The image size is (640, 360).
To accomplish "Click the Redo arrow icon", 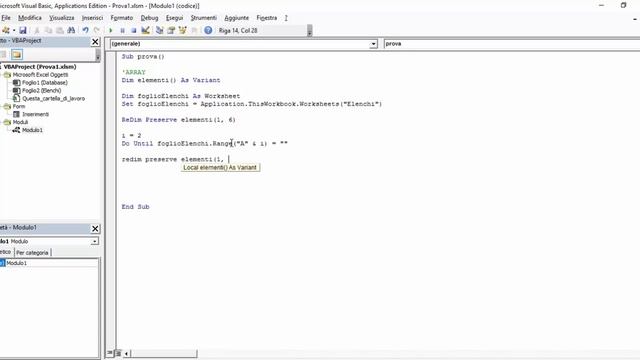I will [x=97, y=30].
